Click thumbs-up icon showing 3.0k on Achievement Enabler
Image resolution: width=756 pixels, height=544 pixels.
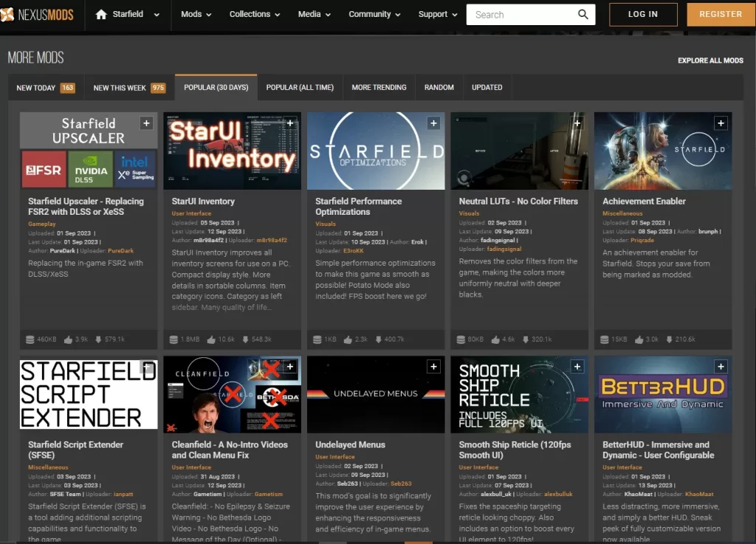coord(639,340)
